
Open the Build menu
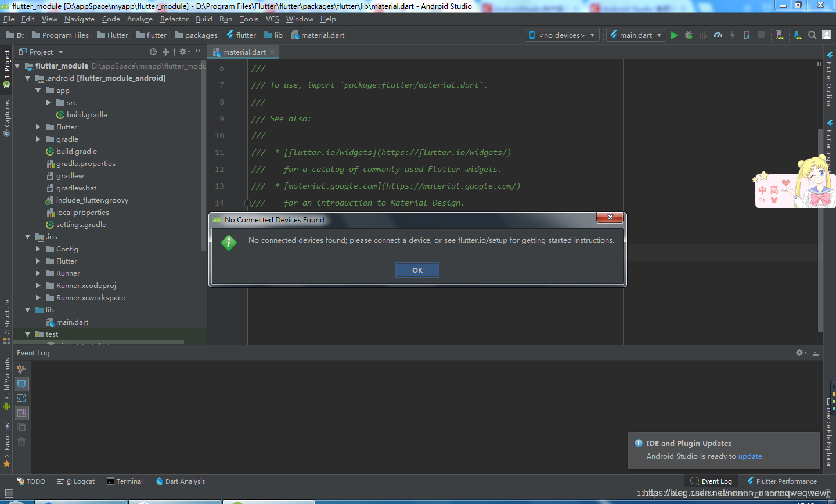pyautogui.click(x=204, y=19)
